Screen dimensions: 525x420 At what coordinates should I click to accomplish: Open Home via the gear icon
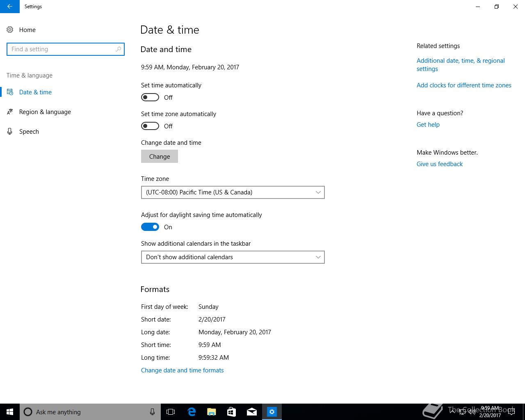10,30
